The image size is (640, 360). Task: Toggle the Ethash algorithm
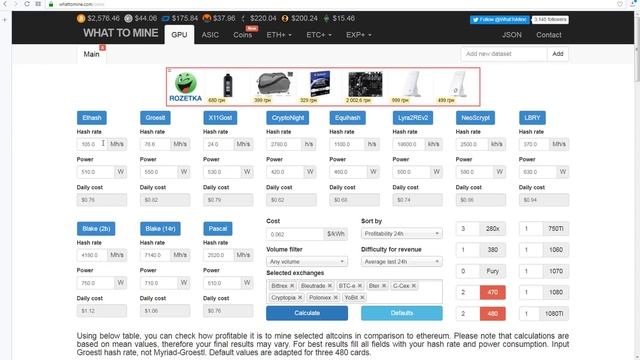91,118
